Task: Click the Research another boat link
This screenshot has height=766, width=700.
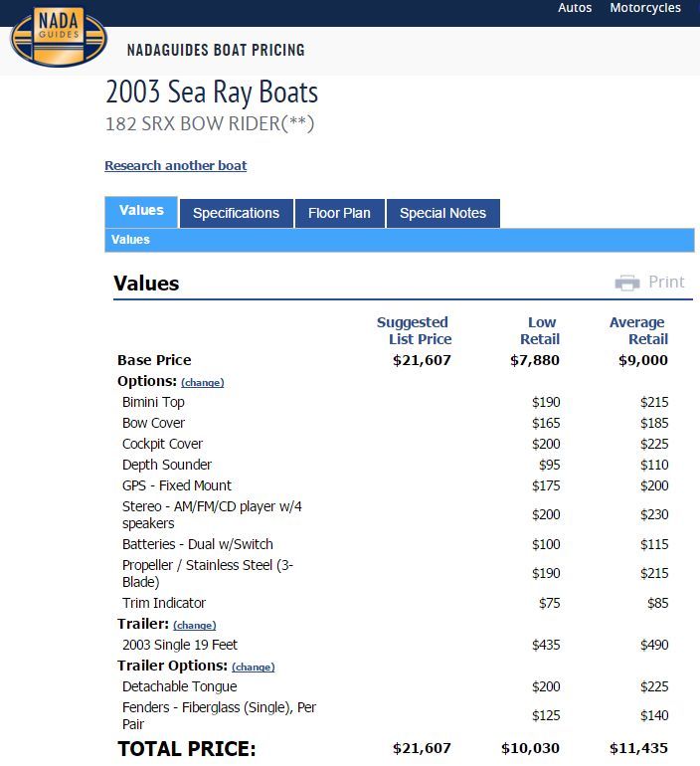Action: coord(176,165)
